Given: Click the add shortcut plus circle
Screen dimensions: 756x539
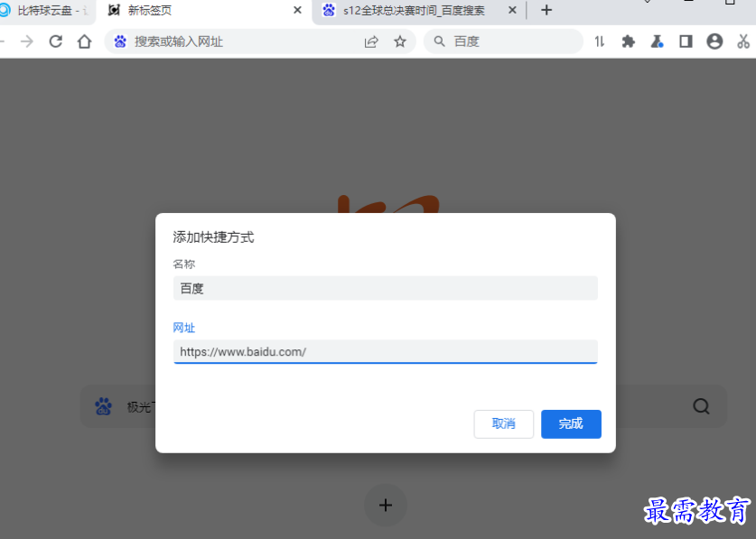Looking at the screenshot, I should 386,505.
